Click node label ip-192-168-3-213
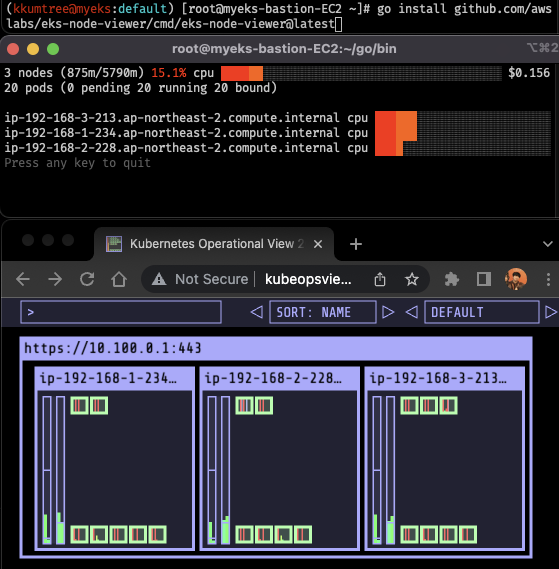559x569 pixels. [438, 378]
